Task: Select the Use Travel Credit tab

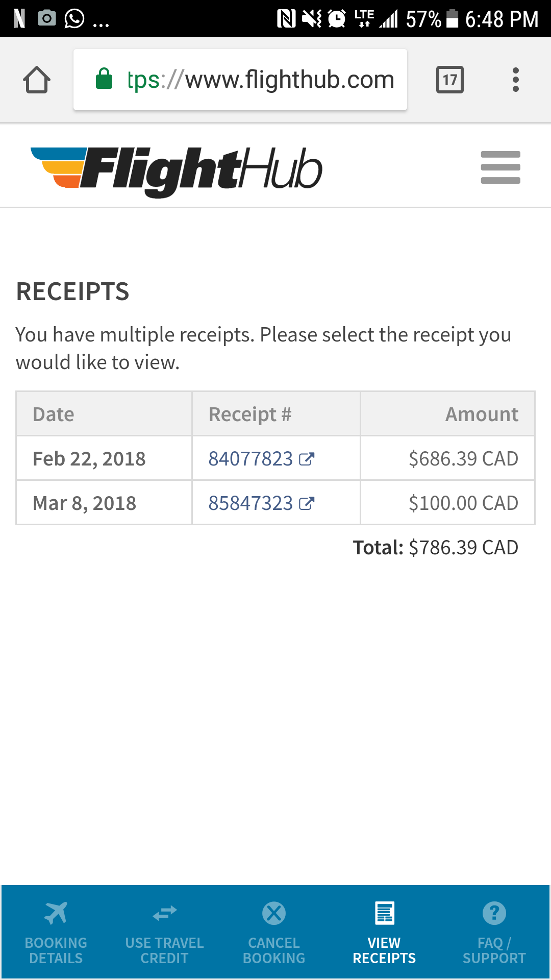Action: [164, 933]
